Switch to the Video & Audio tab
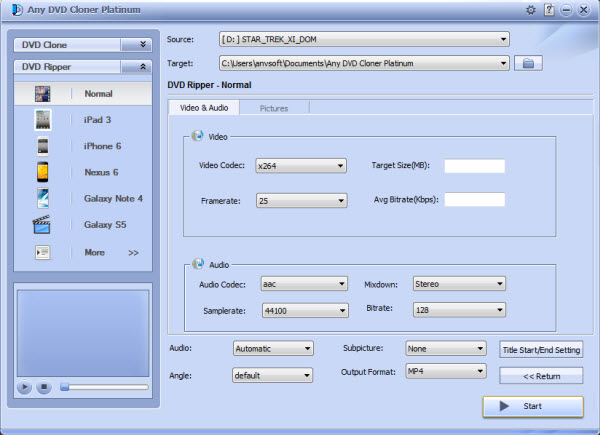Screen dimensions: 600x435 click(204, 108)
